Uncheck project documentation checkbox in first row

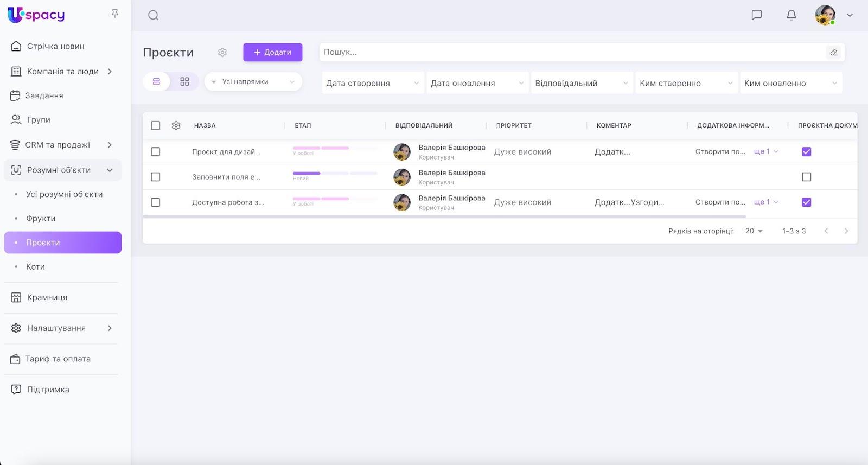click(x=806, y=152)
